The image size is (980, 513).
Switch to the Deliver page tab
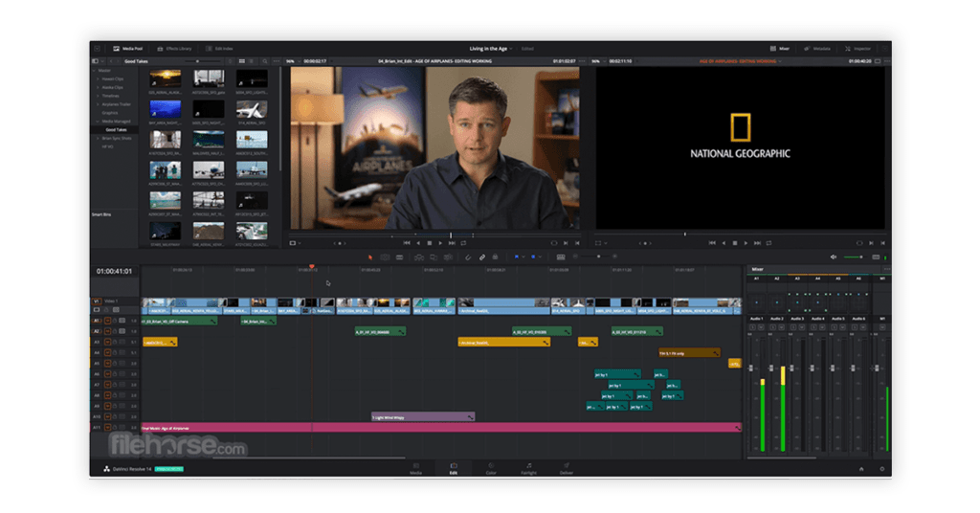pyautogui.click(x=567, y=469)
